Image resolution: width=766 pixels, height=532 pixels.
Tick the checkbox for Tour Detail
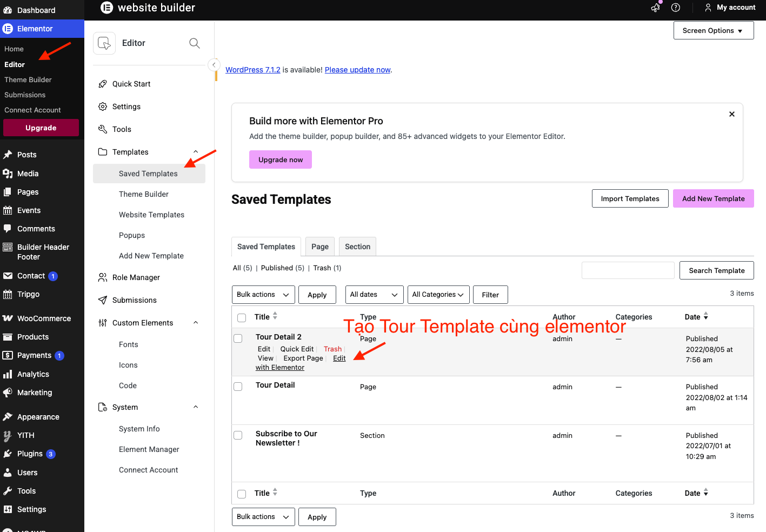tap(238, 387)
